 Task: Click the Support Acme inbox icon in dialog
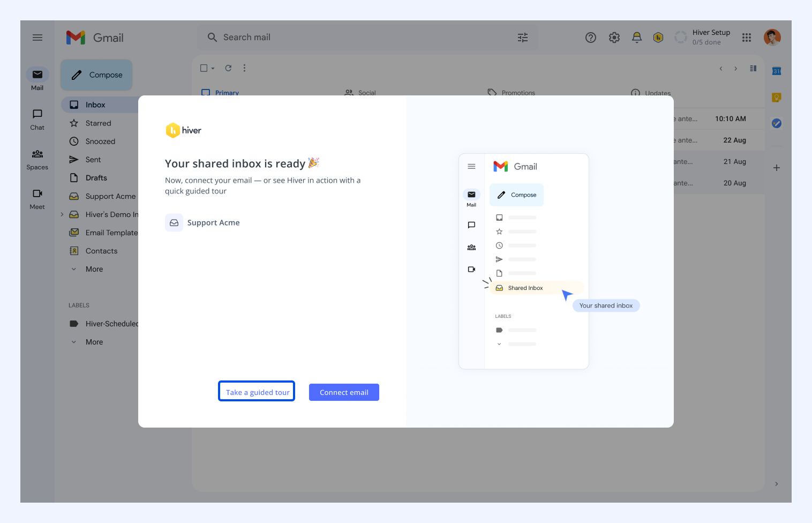(x=174, y=222)
